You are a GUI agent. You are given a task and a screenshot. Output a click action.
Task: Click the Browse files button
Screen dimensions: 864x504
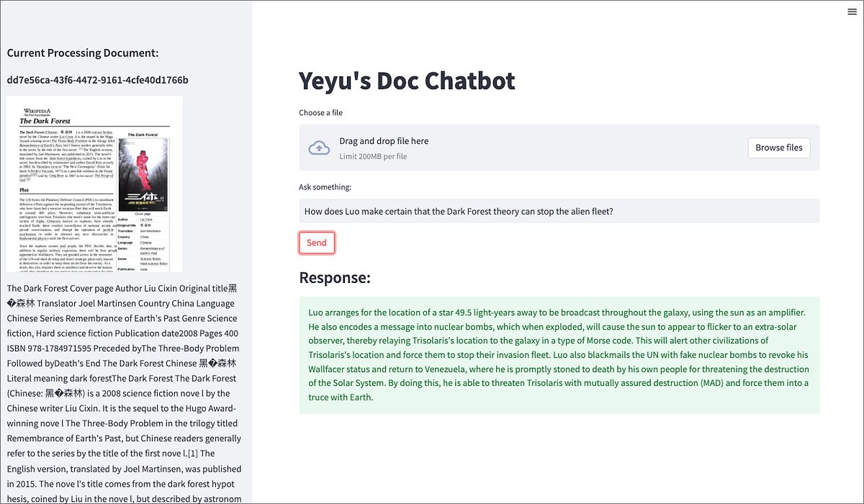[779, 148]
